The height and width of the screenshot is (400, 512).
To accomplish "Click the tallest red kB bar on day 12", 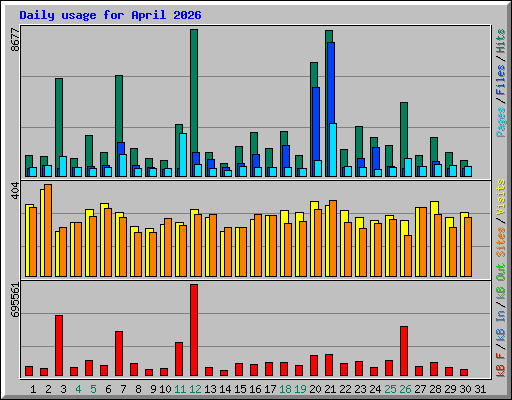I will [194, 330].
